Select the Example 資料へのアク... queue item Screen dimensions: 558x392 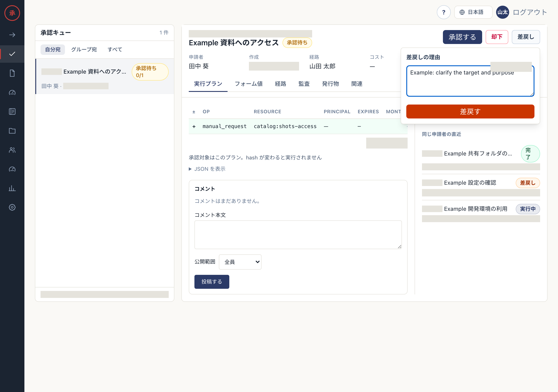tap(105, 76)
